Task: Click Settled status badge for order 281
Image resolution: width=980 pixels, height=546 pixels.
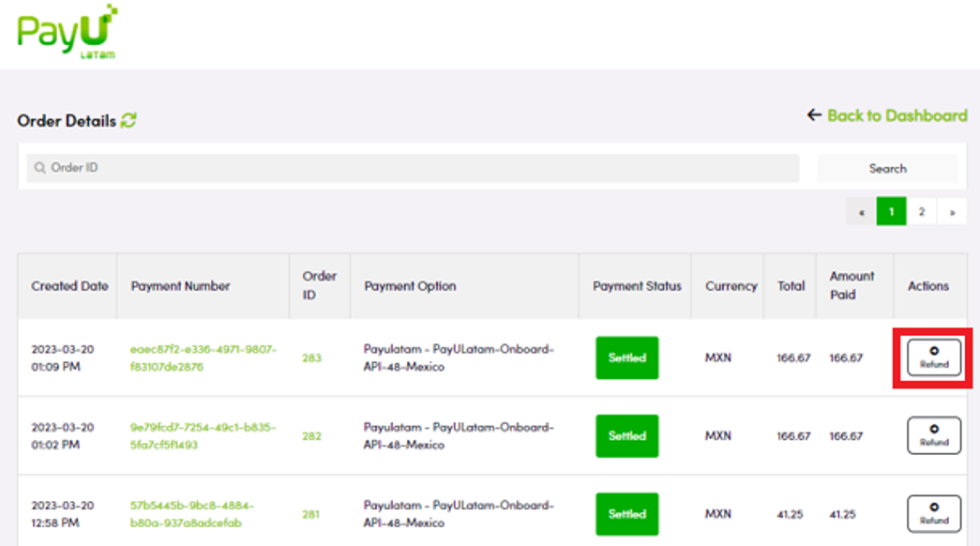Action: tap(626, 514)
